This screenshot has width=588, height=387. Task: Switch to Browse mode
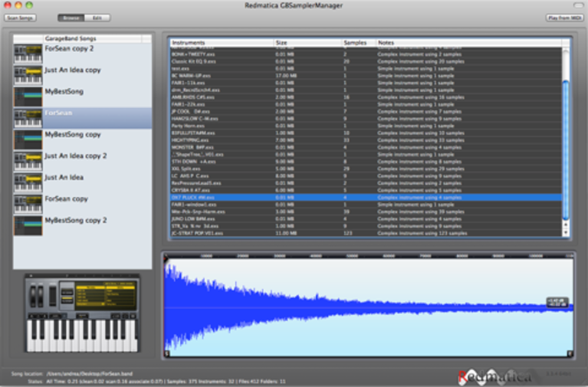click(71, 18)
